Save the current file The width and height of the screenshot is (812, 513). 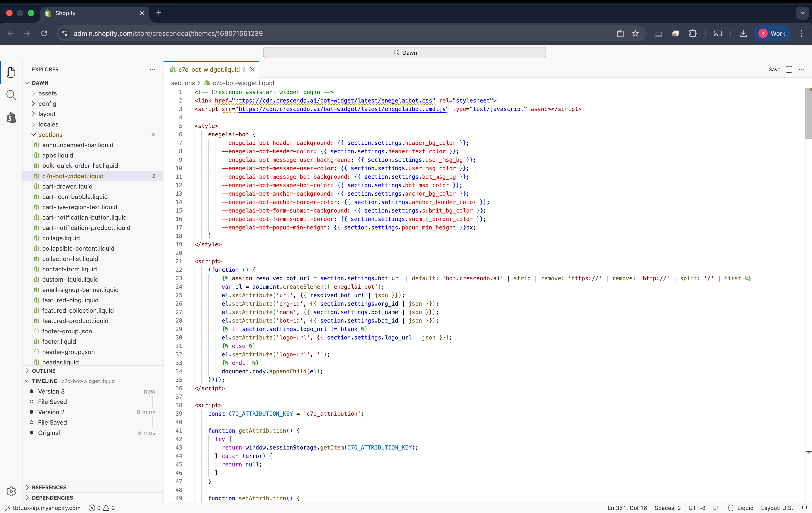(774, 69)
